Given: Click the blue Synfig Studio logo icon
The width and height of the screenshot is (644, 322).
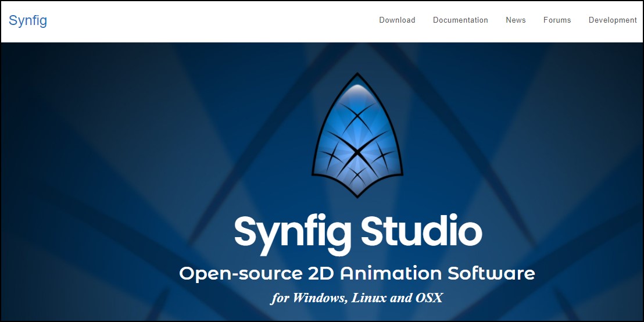Looking at the screenshot, I should (x=357, y=135).
